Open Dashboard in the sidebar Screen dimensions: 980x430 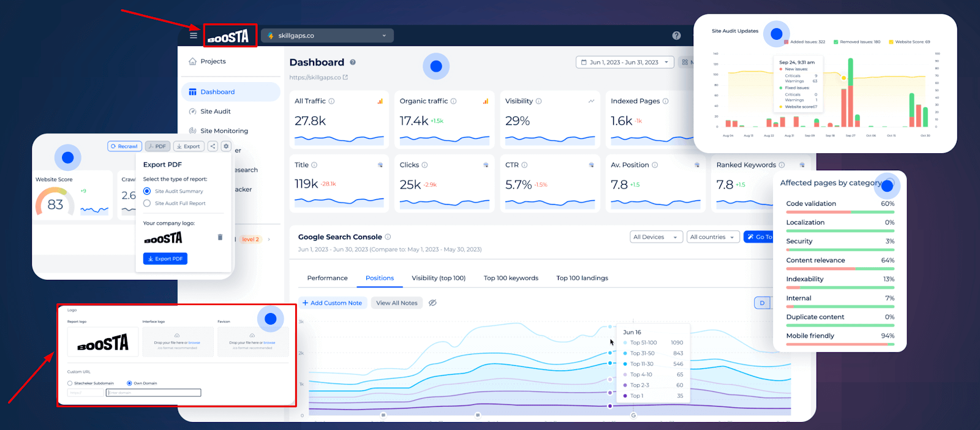230,92
